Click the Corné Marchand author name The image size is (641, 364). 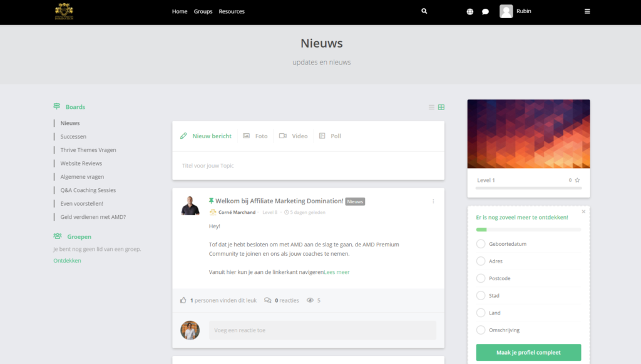237,213
